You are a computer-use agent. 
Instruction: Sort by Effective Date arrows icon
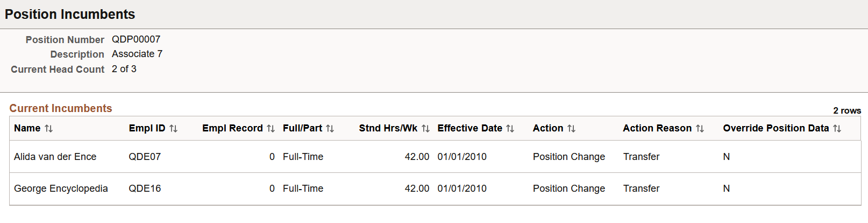510,129
